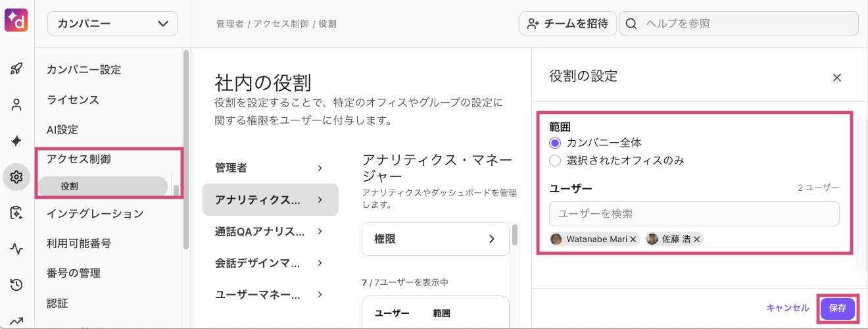The image size is (868, 329).
Task: Open the history clock icon in sidebar
Action: pyautogui.click(x=16, y=285)
